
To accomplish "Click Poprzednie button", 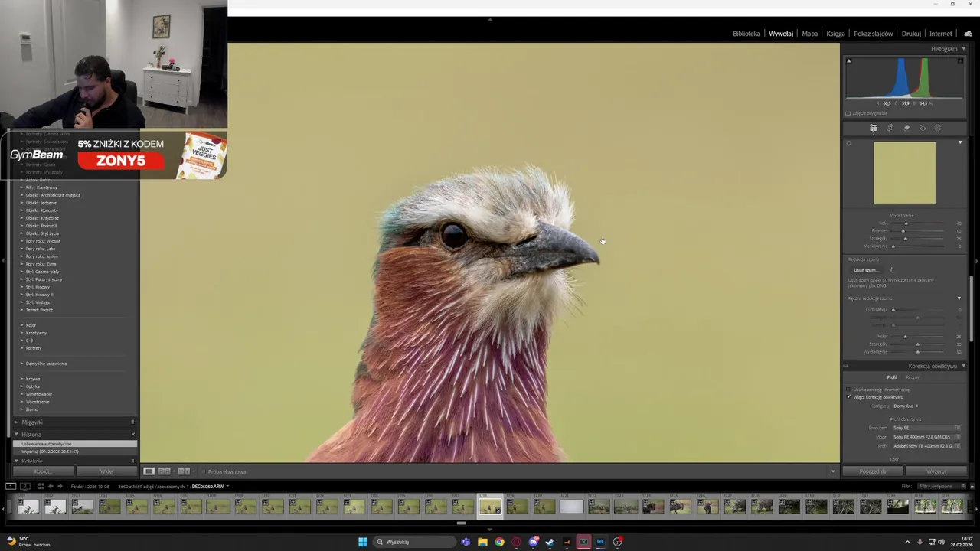I will (873, 471).
